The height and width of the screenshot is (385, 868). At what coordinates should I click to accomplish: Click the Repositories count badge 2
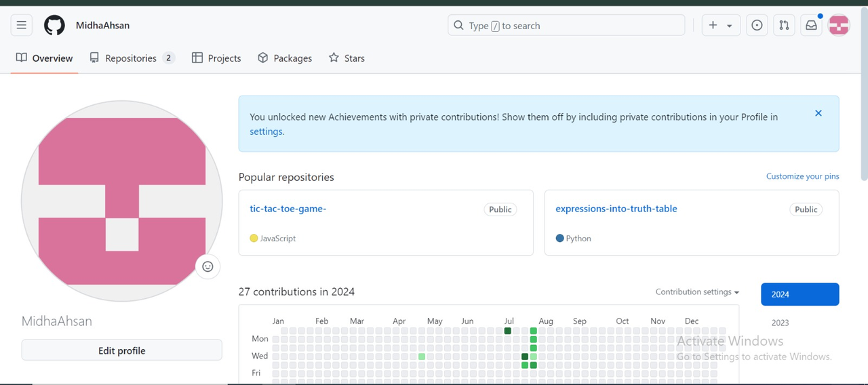pyautogui.click(x=169, y=58)
